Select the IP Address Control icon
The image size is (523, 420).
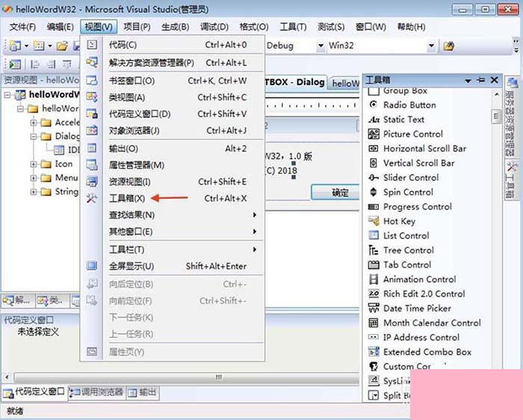374,337
